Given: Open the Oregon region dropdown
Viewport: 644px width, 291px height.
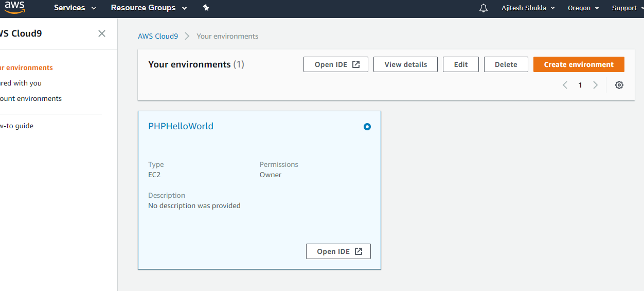Looking at the screenshot, I should click(x=583, y=8).
